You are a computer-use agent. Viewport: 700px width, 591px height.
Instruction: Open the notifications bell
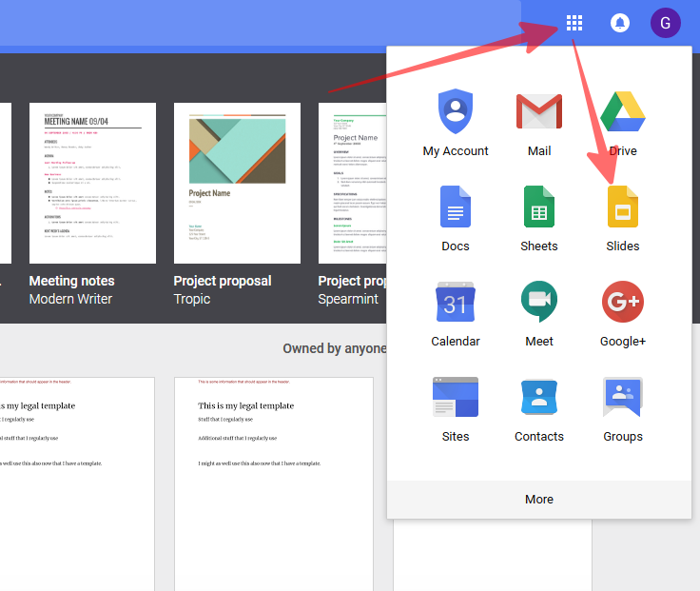coord(620,23)
